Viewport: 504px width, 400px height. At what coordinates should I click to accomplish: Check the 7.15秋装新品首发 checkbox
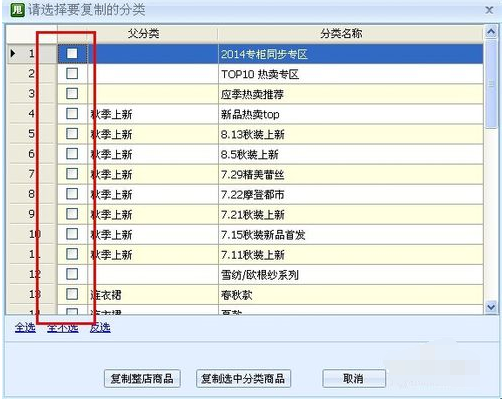coord(72,234)
